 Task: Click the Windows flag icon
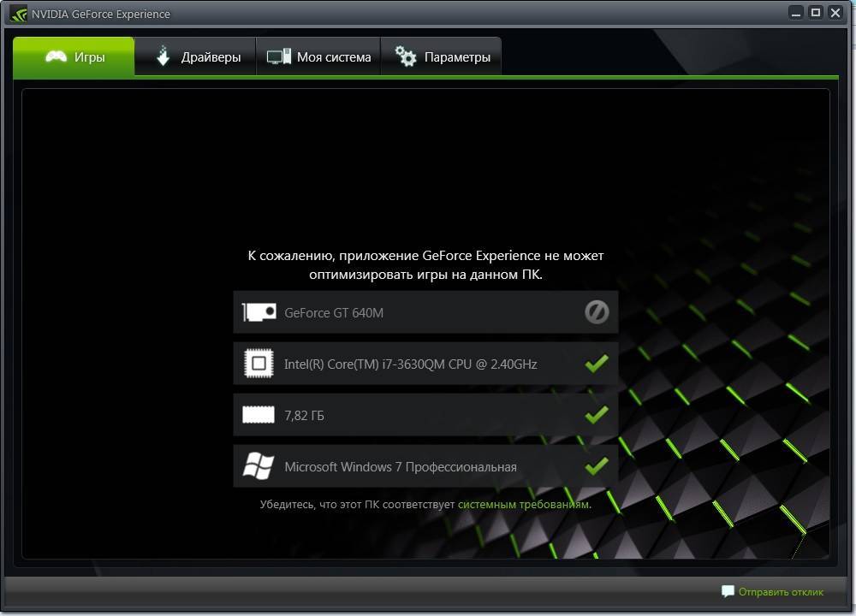[259, 466]
